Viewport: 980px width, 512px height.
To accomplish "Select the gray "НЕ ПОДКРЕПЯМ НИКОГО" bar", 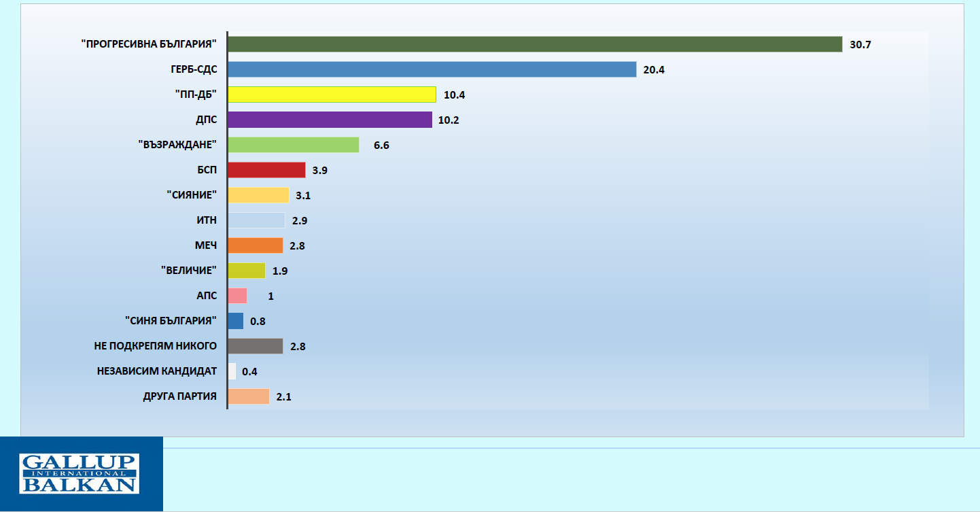I will pyautogui.click(x=256, y=346).
